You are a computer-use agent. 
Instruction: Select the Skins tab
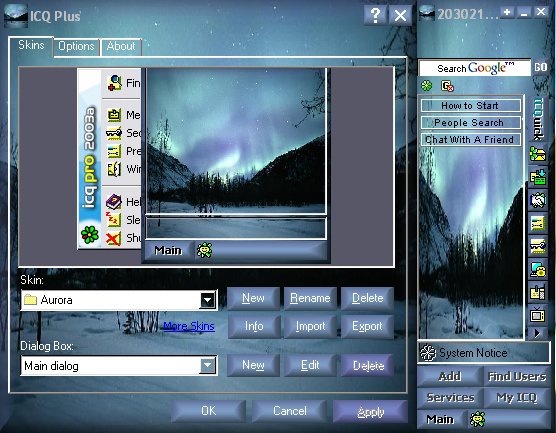[31, 46]
